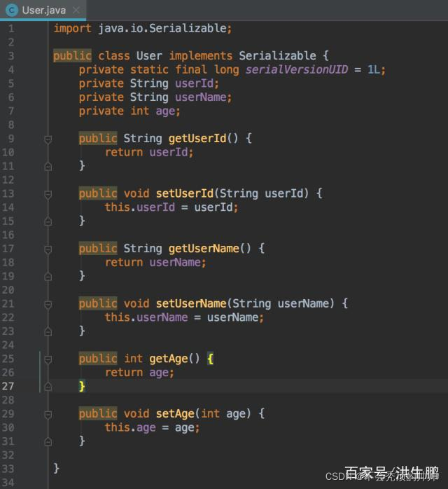
Task: Collapse getAge method fold at line 25
Action: pyautogui.click(x=48, y=359)
